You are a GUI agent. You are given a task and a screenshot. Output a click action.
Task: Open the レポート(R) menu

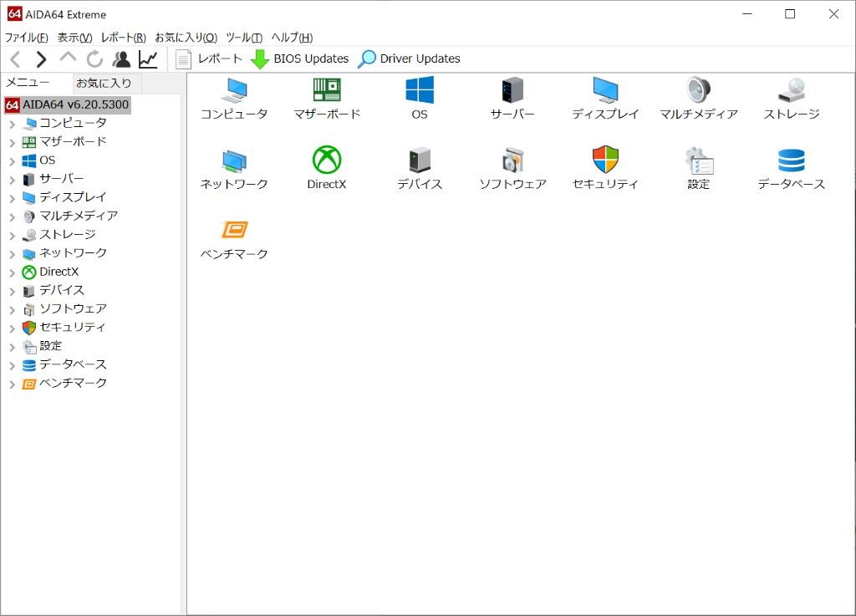pyautogui.click(x=123, y=38)
